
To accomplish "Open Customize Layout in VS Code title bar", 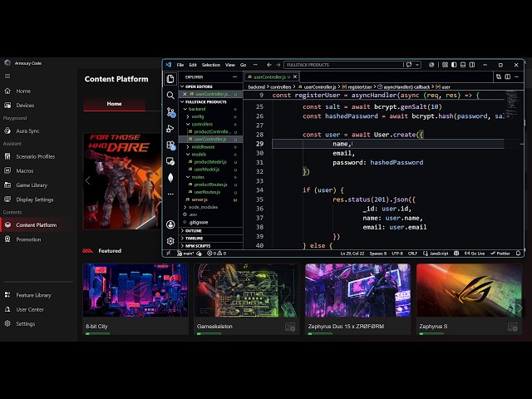I will click(x=445, y=65).
